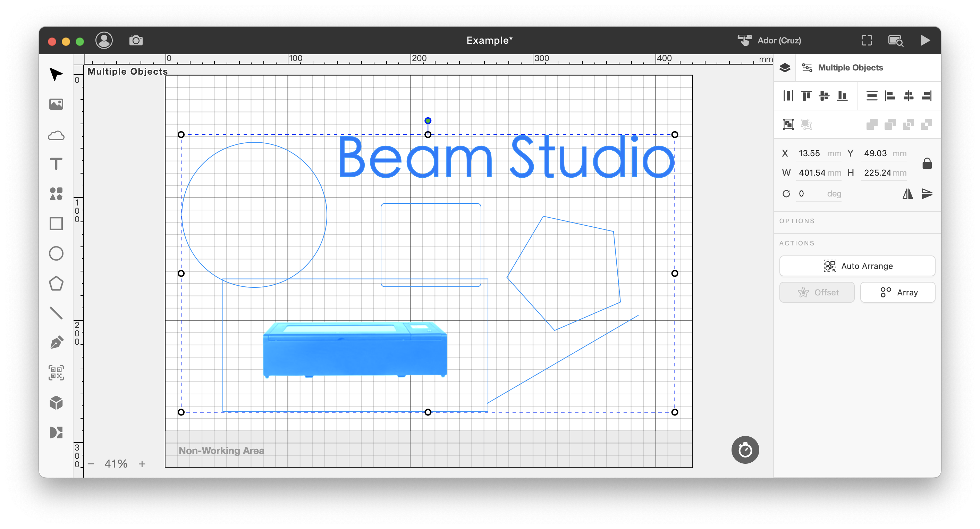Image resolution: width=980 pixels, height=529 pixels.
Task: Open the cloud design library icon
Action: pyautogui.click(x=56, y=135)
